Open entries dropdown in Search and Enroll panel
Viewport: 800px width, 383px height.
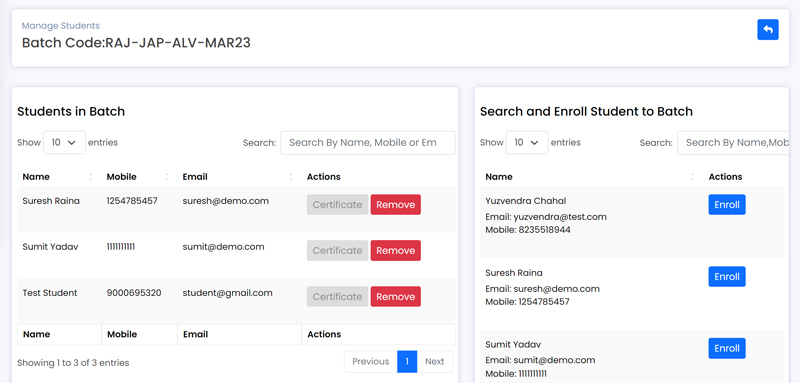(x=527, y=143)
